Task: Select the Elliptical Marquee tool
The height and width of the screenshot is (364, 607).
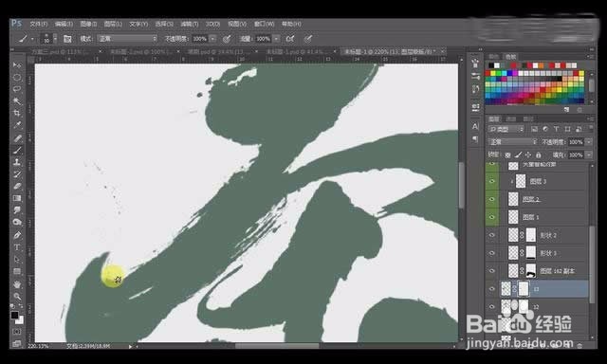Action: click(17, 77)
